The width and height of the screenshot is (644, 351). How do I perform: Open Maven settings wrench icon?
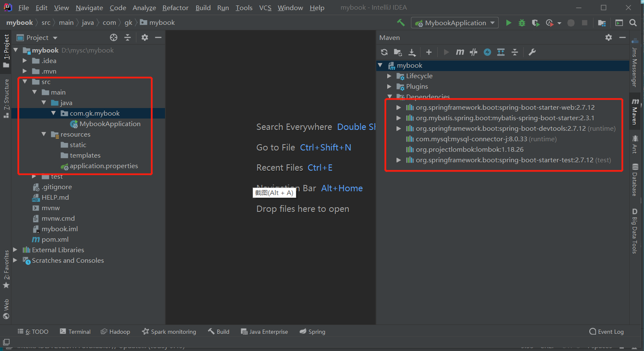532,52
